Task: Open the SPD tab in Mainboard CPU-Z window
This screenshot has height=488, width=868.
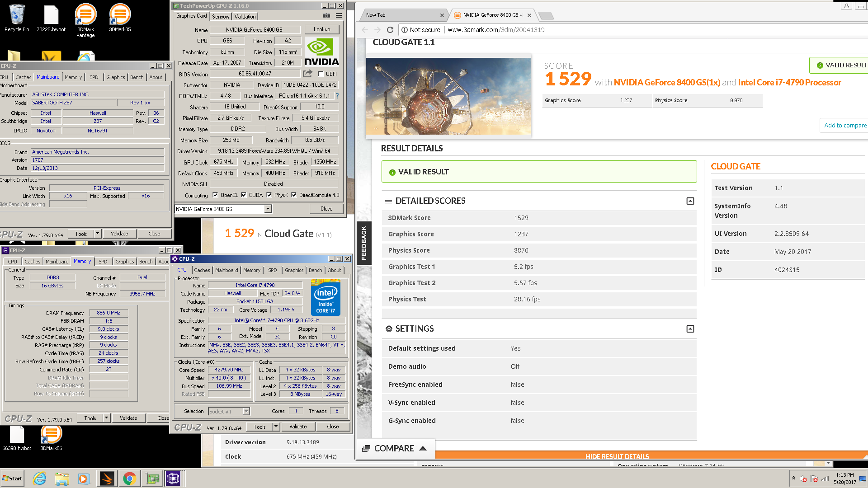Action: (x=94, y=77)
